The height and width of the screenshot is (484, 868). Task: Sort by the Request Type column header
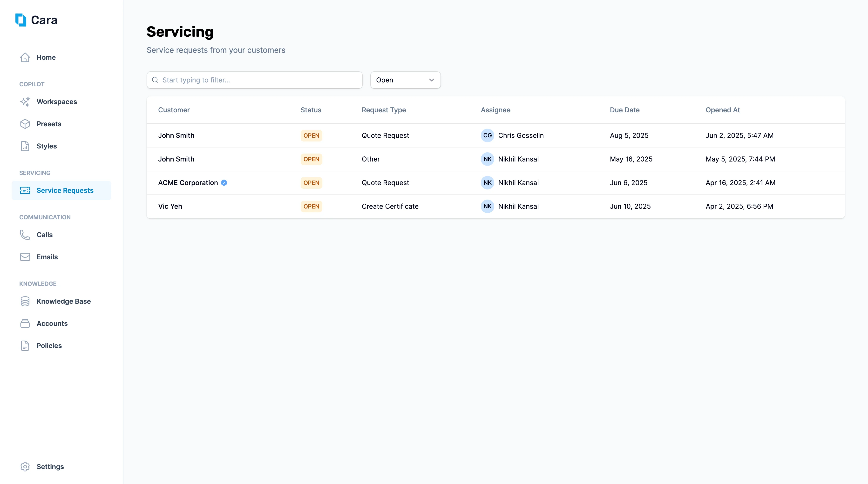coord(383,110)
